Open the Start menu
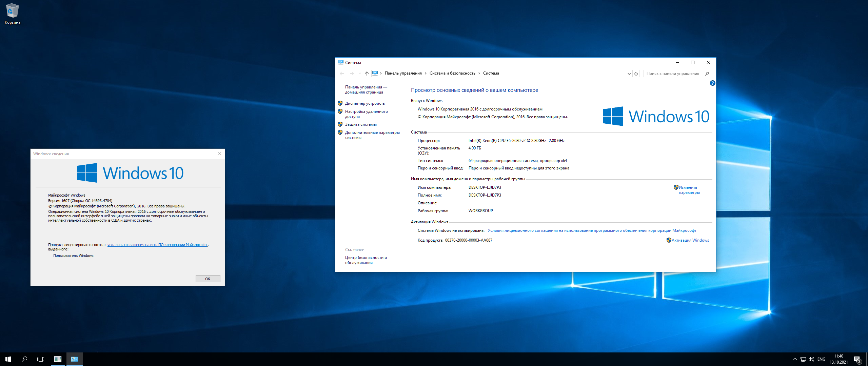Viewport: 868px width, 366px height. (x=8, y=359)
